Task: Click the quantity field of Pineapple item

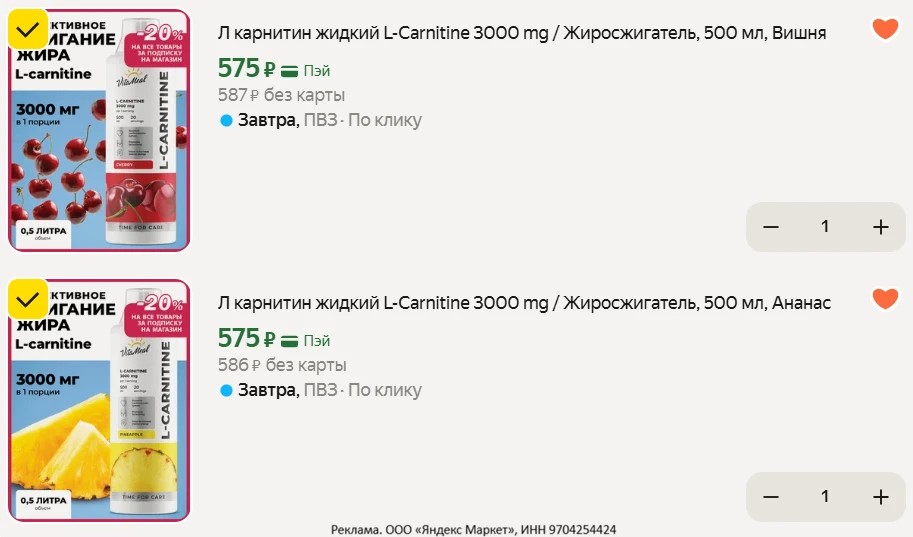Action: [825, 497]
